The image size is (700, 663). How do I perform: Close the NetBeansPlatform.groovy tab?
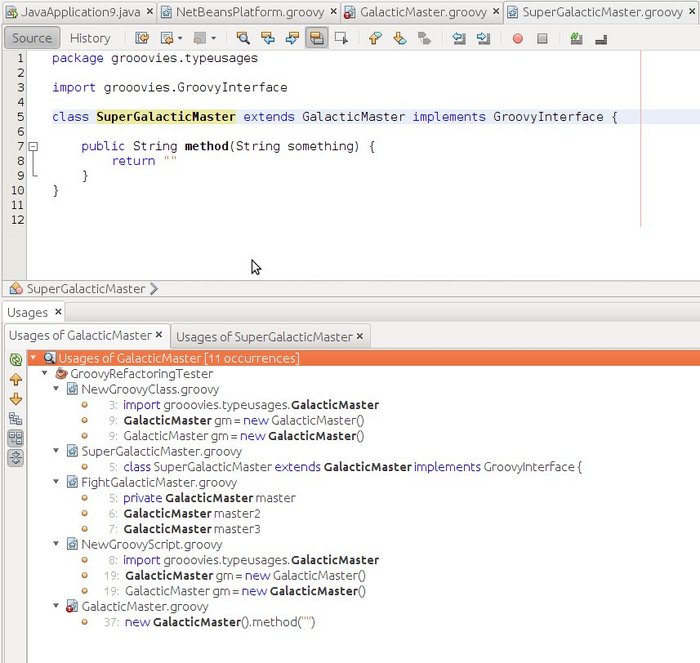click(333, 12)
